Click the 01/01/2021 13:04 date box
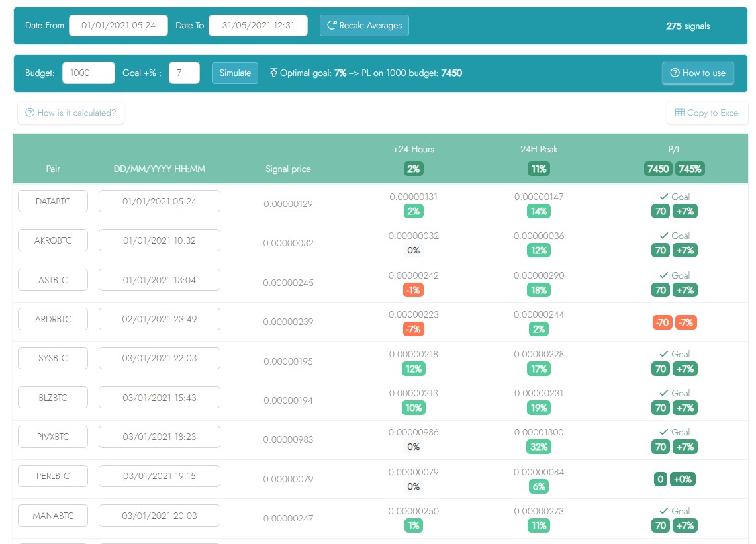The width and height of the screenshot is (756, 544). click(x=160, y=280)
